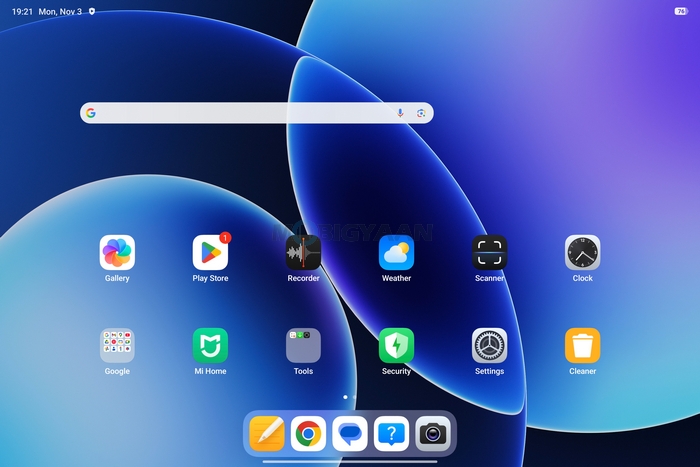Open the help app with question mark in dock
This screenshot has width=700, height=467.
(x=392, y=434)
